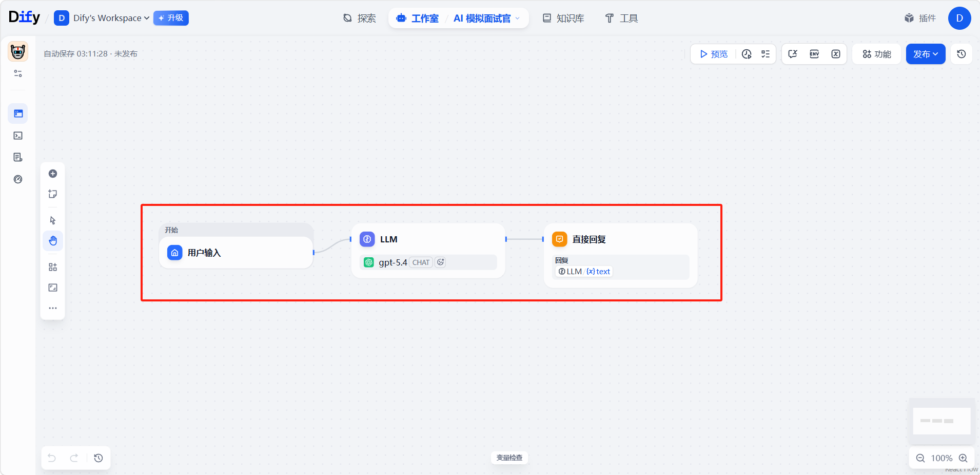Screen dimensions: 980x475
Task: Toggle the checklist panel icon beside 预览
Action: click(x=766, y=54)
